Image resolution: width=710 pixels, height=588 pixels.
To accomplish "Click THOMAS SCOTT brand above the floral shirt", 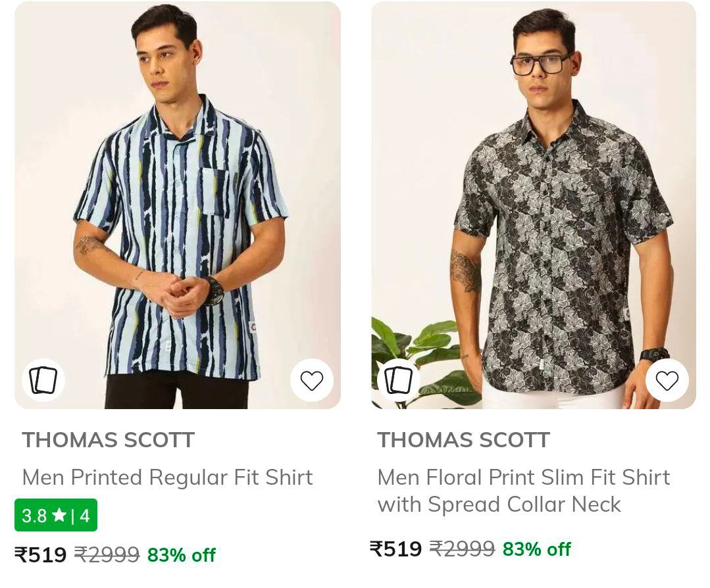I will (x=463, y=440).
